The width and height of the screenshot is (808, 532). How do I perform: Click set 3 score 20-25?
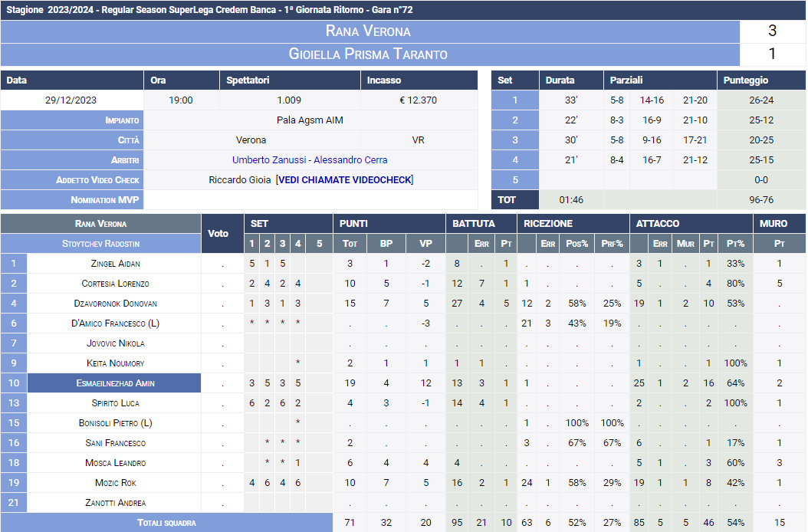[761, 140]
